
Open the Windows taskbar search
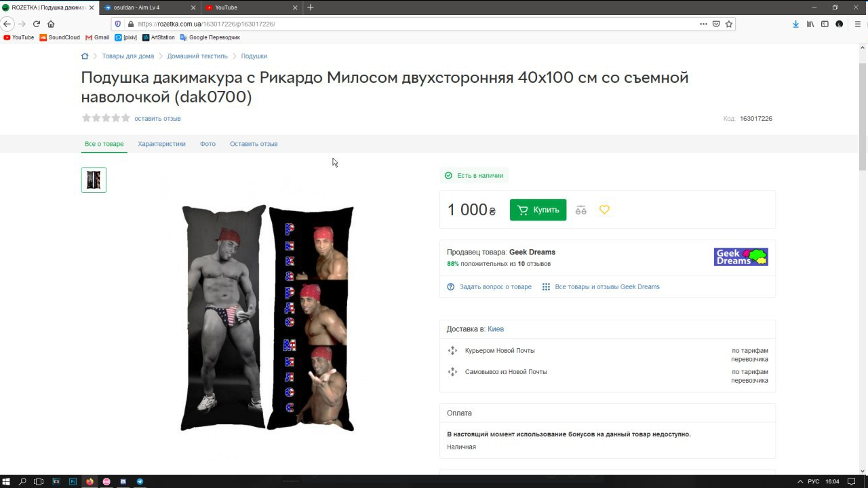(x=22, y=481)
